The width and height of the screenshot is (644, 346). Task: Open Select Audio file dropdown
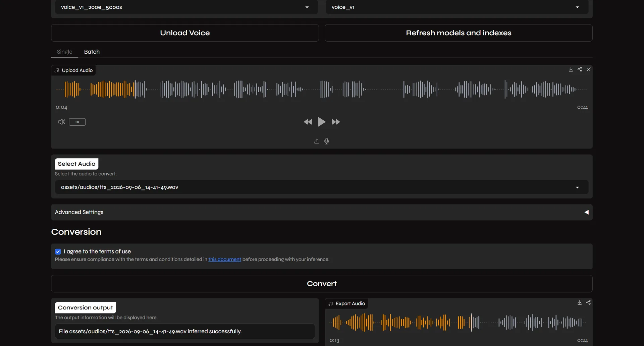tap(322, 187)
